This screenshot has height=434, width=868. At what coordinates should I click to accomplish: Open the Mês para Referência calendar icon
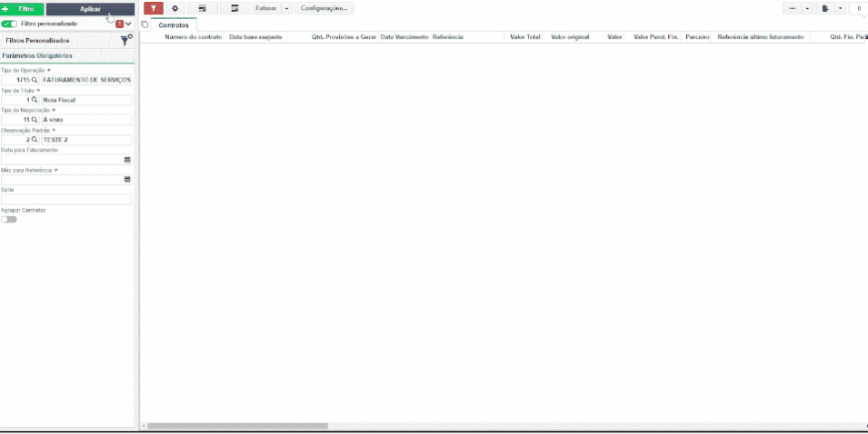(126, 179)
